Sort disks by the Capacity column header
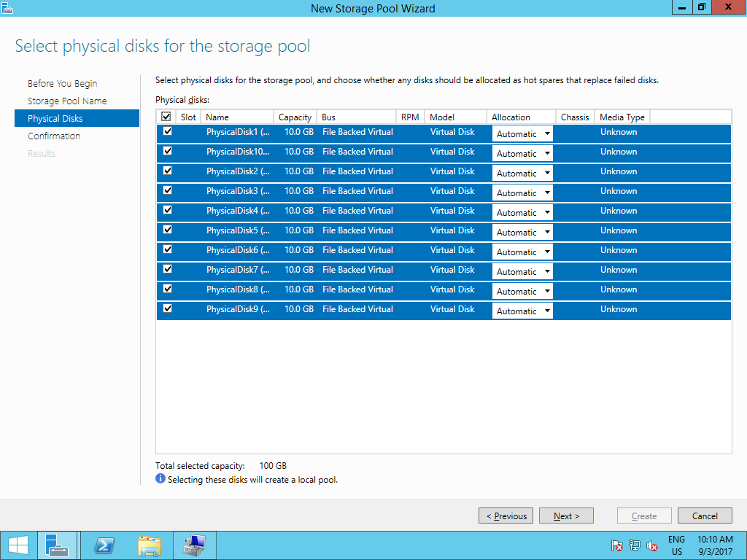The image size is (747, 560). (295, 116)
